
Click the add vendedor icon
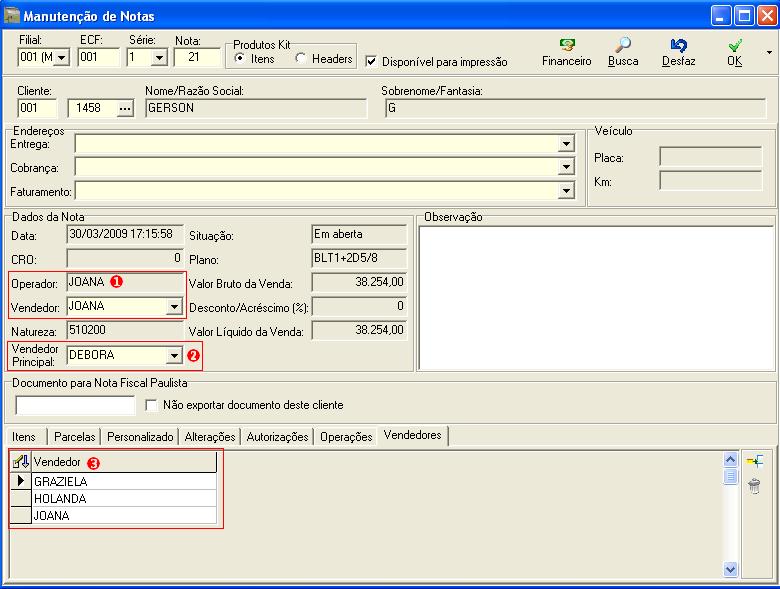click(x=755, y=461)
